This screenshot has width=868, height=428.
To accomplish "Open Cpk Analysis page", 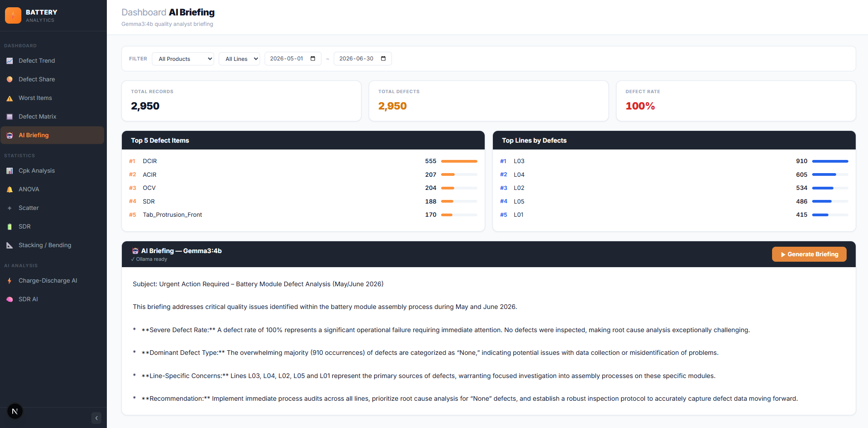I will 52,171.
